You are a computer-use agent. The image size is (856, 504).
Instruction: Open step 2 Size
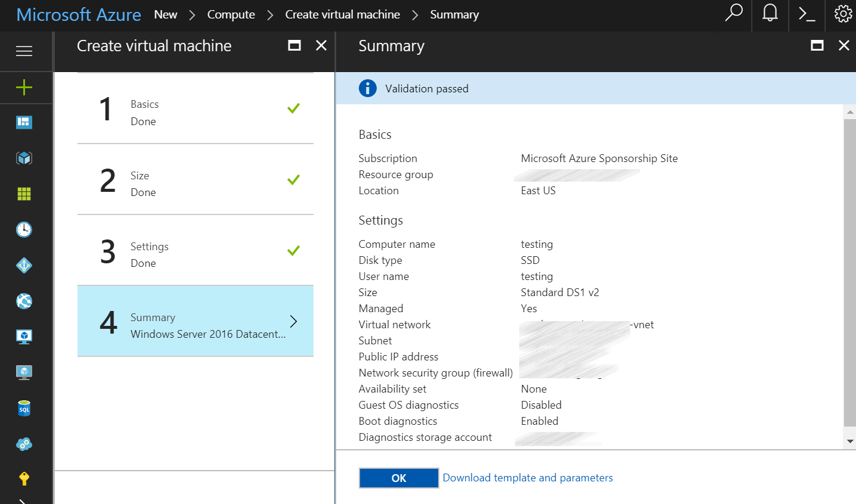click(196, 179)
